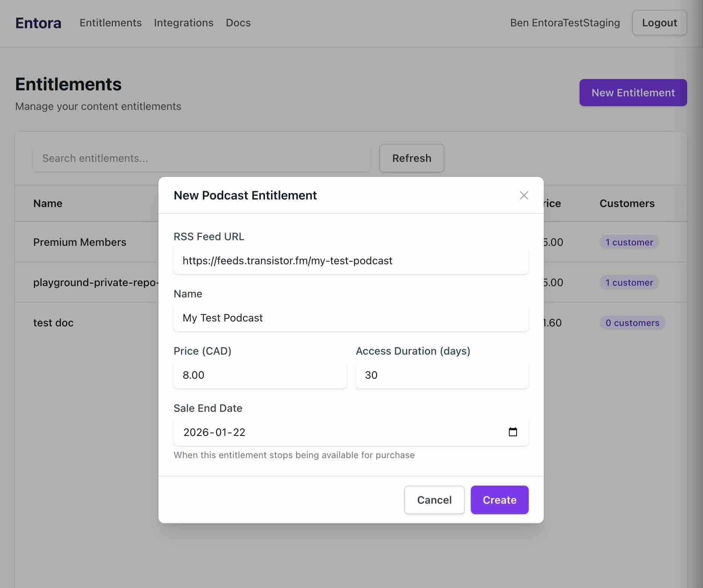Image resolution: width=703 pixels, height=588 pixels.
Task: Close the New Podcast Entitlement dialog
Action: tap(524, 195)
